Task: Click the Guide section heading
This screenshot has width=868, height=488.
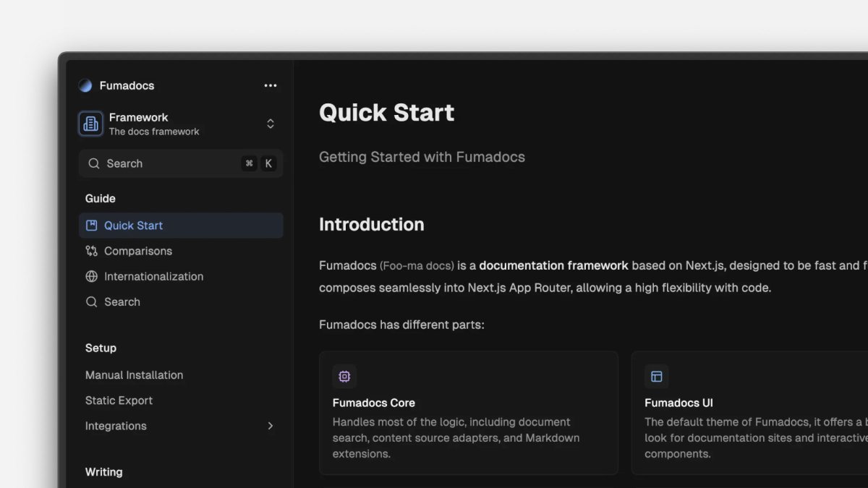Action: 101,198
